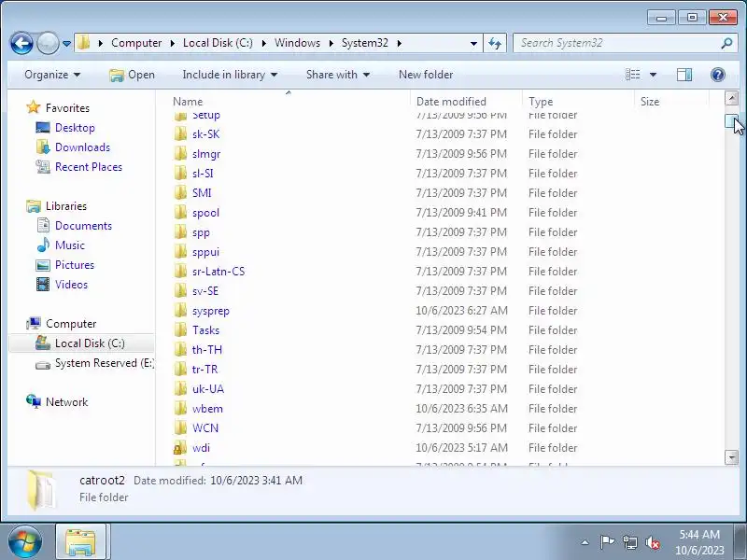This screenshot has height=560, width=747.
Task: Click the Music note icon
Action: [x=43, y=245]
